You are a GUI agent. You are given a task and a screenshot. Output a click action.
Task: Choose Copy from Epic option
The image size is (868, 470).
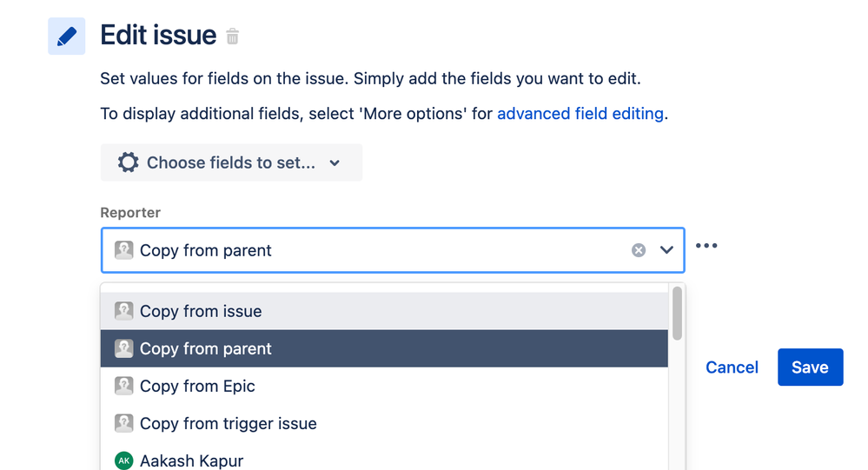(197, 386)
